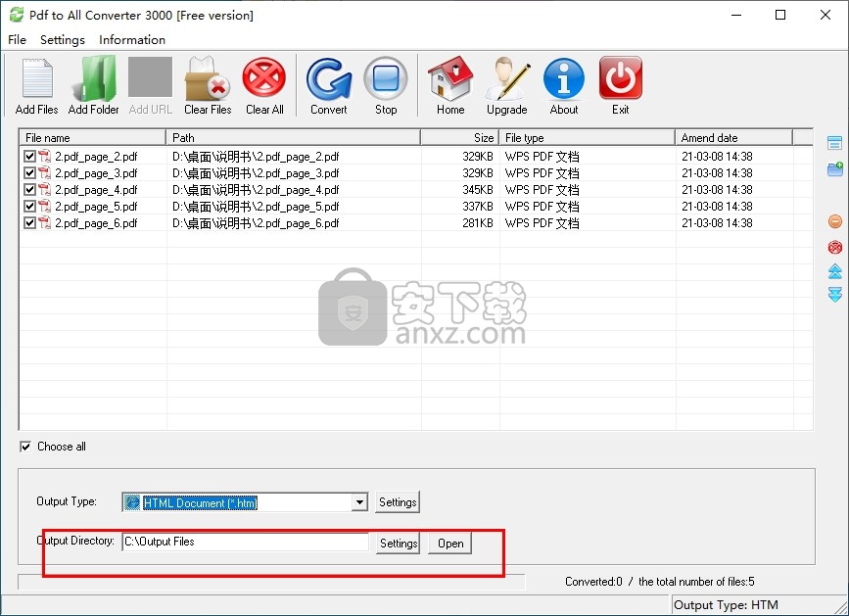Viewport: 849px width, 616px height.
Task: Uncheck the 2.pdf_page_6.pdf checkbox
Action: (29, 223)
